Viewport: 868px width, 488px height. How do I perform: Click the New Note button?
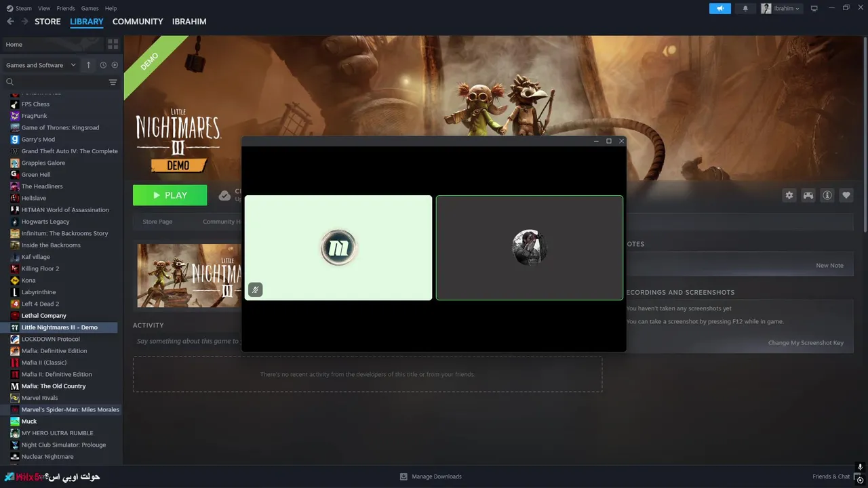829,265
